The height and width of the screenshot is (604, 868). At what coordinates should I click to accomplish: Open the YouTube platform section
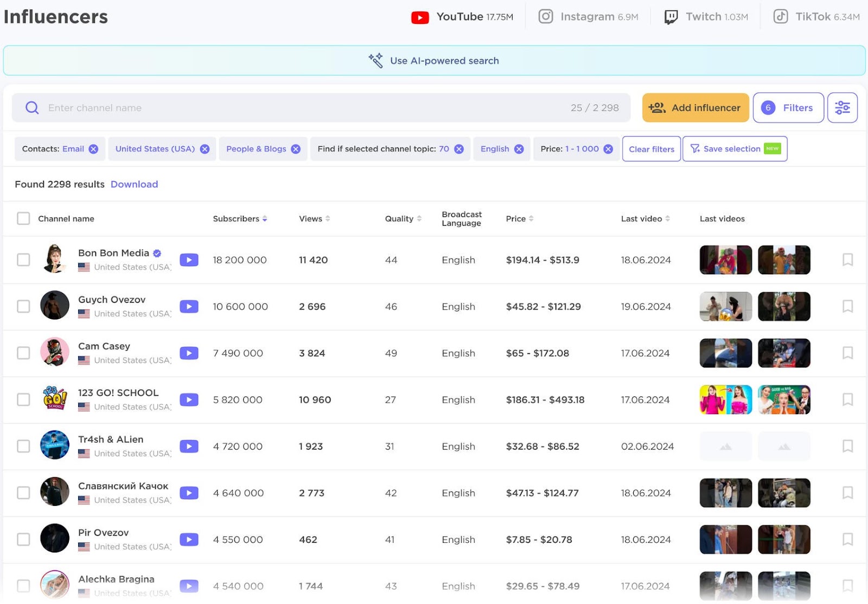click(462, 17)
